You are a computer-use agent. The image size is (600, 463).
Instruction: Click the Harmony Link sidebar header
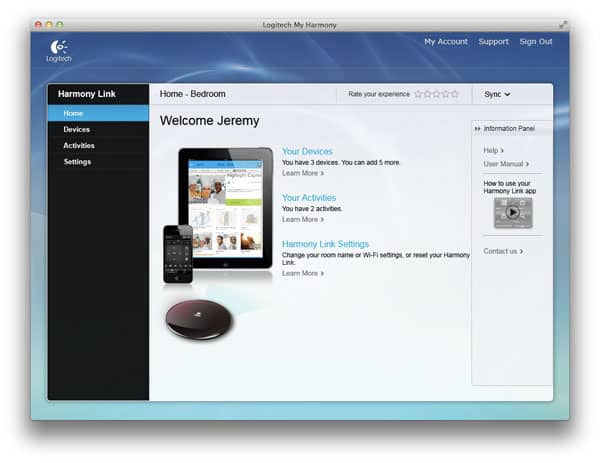[x=98, y=94]
